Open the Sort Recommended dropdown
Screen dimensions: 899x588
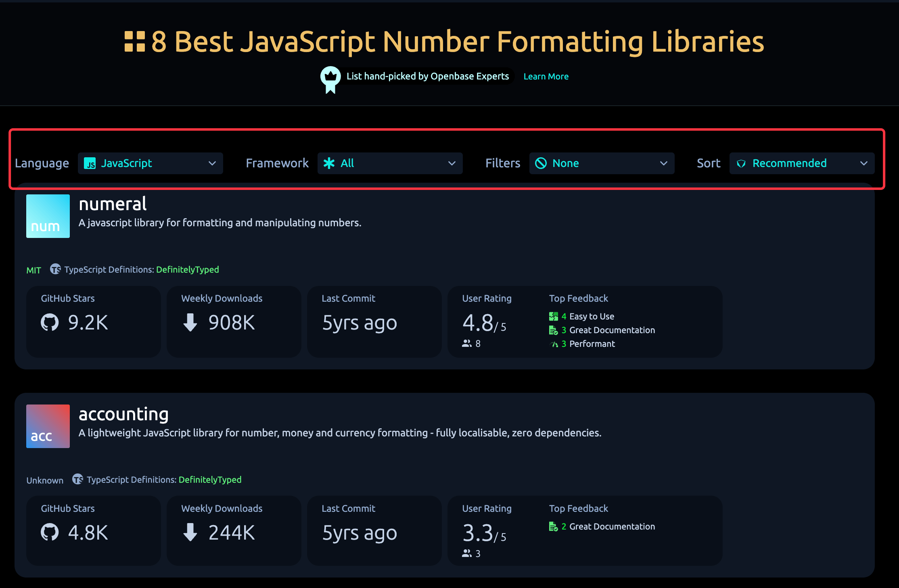(801, 163)
